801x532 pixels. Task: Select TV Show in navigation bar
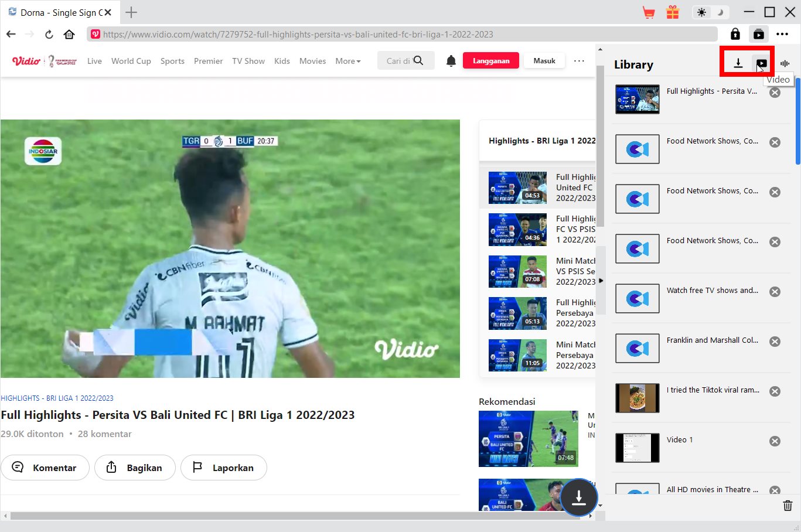(248, 61)
